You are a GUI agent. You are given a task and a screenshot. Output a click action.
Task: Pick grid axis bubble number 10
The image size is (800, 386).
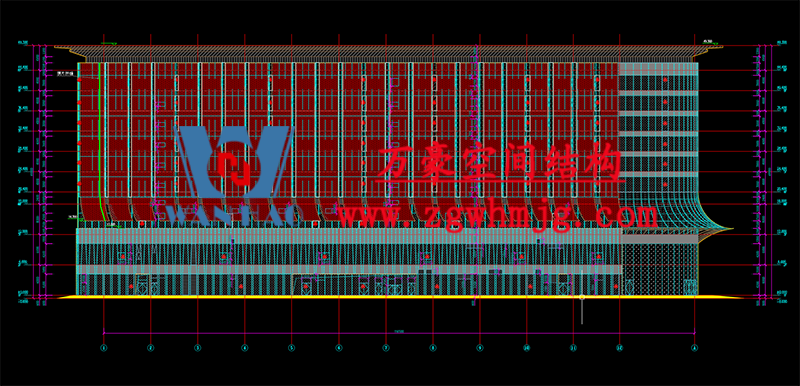coord(527,348)
